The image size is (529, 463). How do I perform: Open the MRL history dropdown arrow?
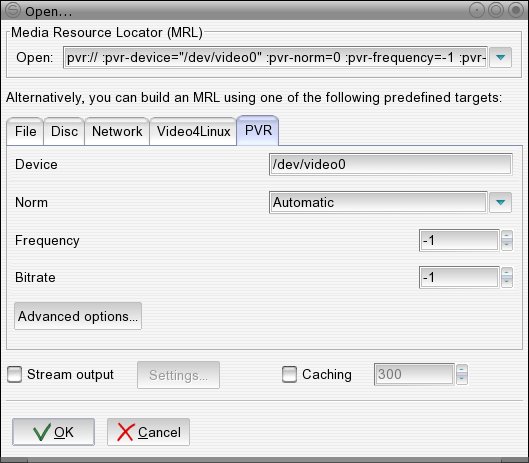click(500, 58)
